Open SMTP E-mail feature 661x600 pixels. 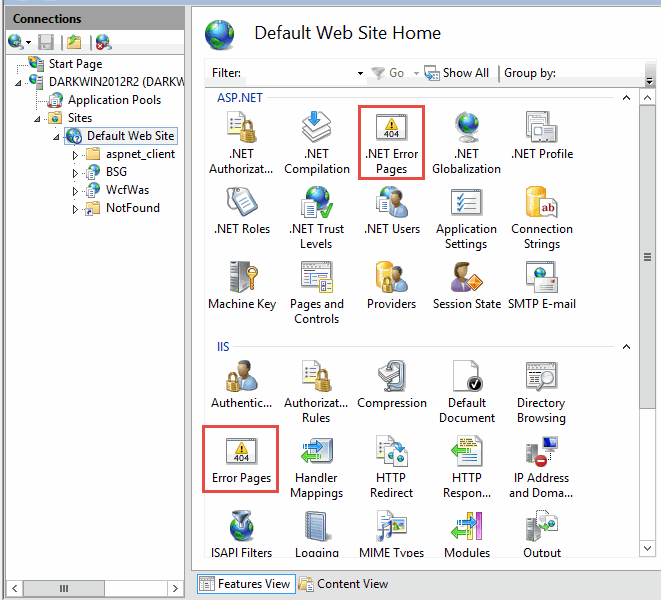tap(542, 285)
